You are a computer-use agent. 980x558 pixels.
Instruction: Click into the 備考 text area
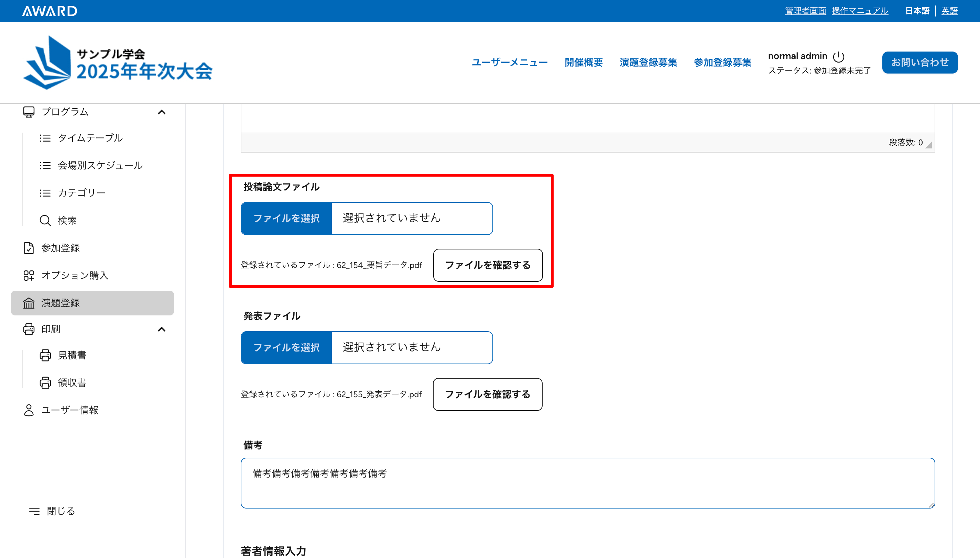[x=588, y=483]
